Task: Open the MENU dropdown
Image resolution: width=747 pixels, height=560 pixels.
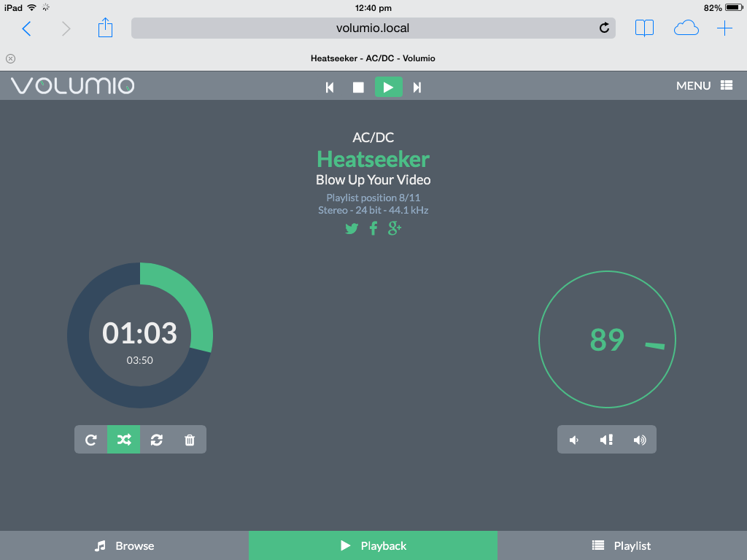Action: 704,86
